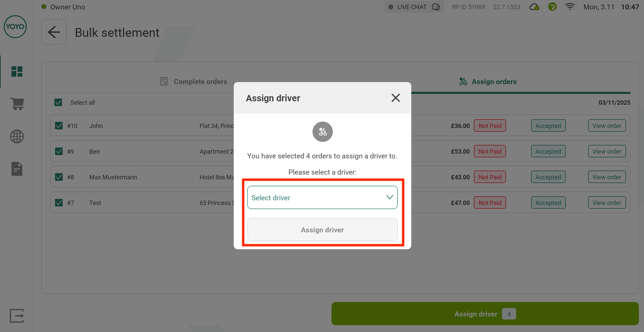Click the logout icon in sidebar
This screenshot has height=332, width=644.
click(17, 316)
